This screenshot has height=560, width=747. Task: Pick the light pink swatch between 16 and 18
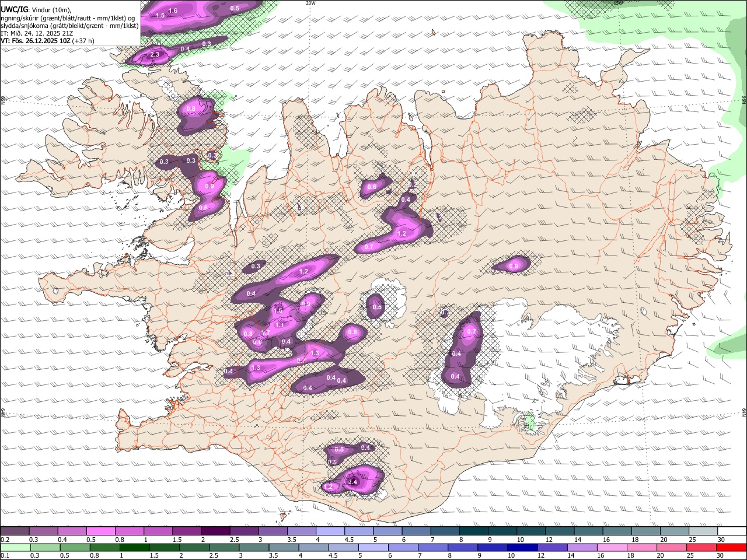tap(612, 547)
